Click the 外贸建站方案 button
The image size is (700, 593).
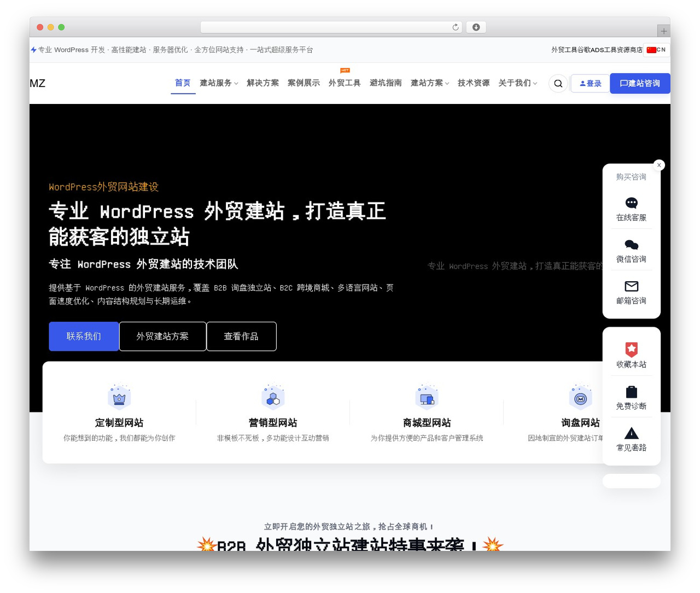click(162, 336)
